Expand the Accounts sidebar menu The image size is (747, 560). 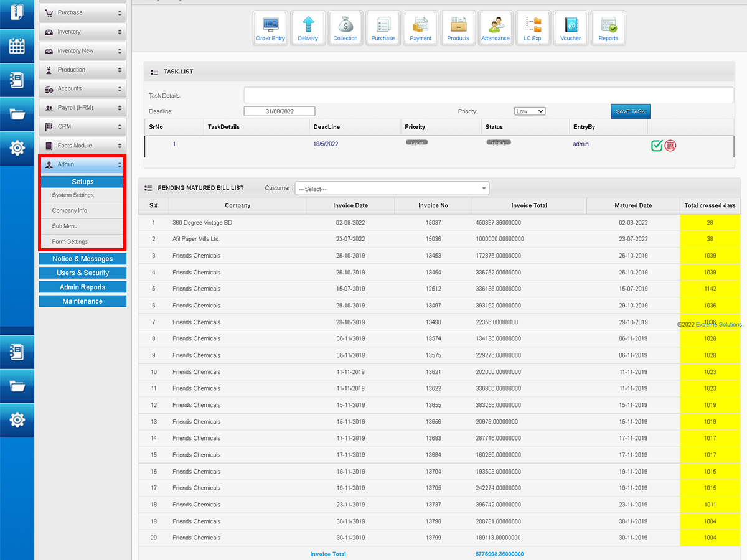(x=83, y=88)
